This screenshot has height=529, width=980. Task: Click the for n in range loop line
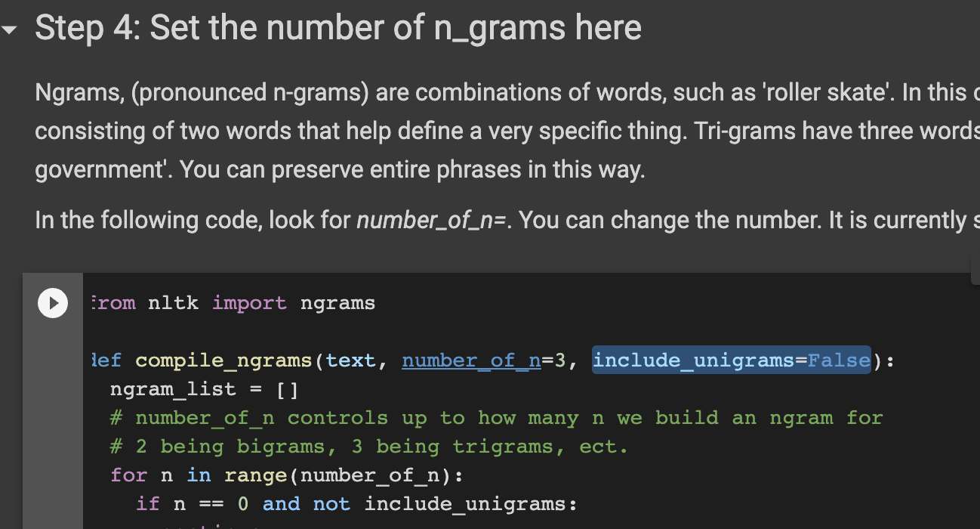pyautogui.click(x=287, y=475)
